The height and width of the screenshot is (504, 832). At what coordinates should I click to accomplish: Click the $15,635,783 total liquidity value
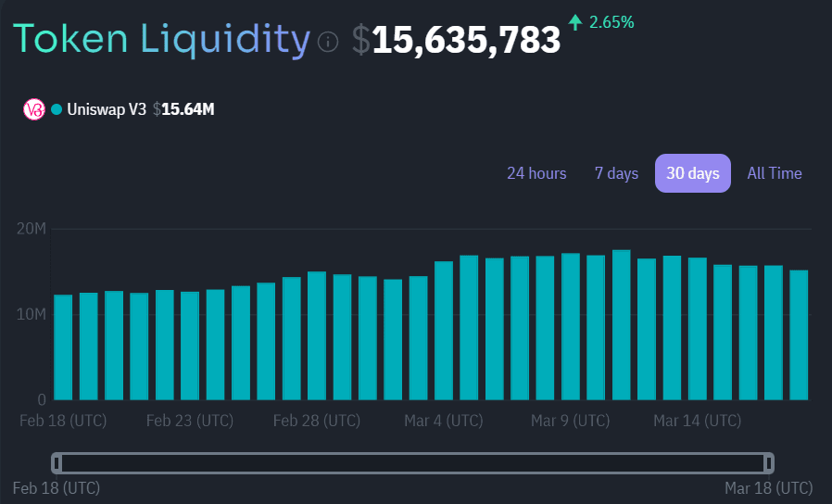coord(466,41)
